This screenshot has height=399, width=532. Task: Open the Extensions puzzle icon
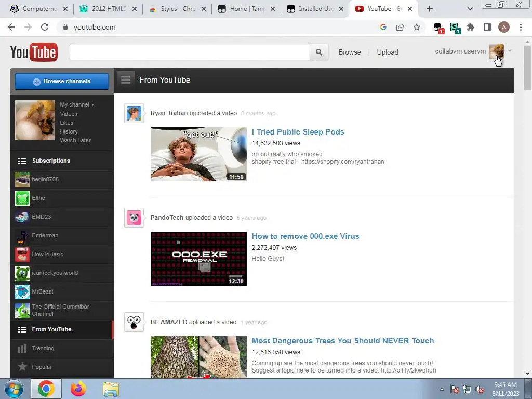[x=471, y=27]
